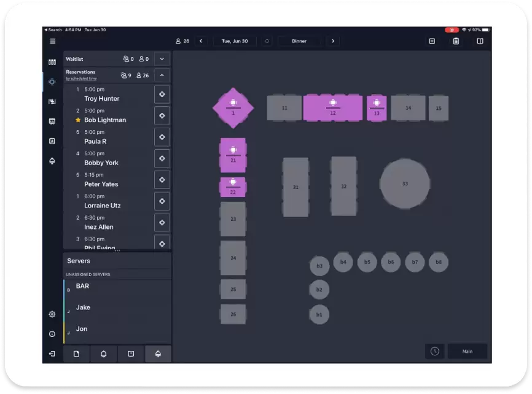The width and height of the screenshot is (532, 394).
Task: Click the clock icon beside Main
Action: [x=435, y=351]
